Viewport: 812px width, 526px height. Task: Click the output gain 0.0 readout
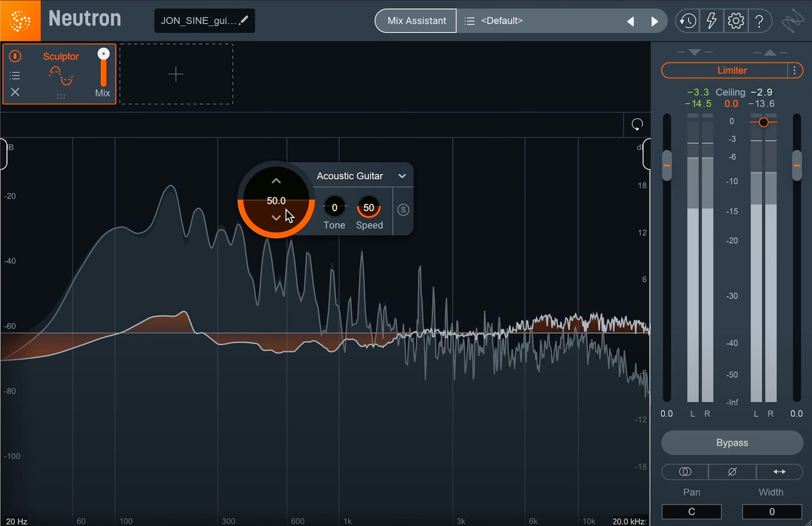796,414
